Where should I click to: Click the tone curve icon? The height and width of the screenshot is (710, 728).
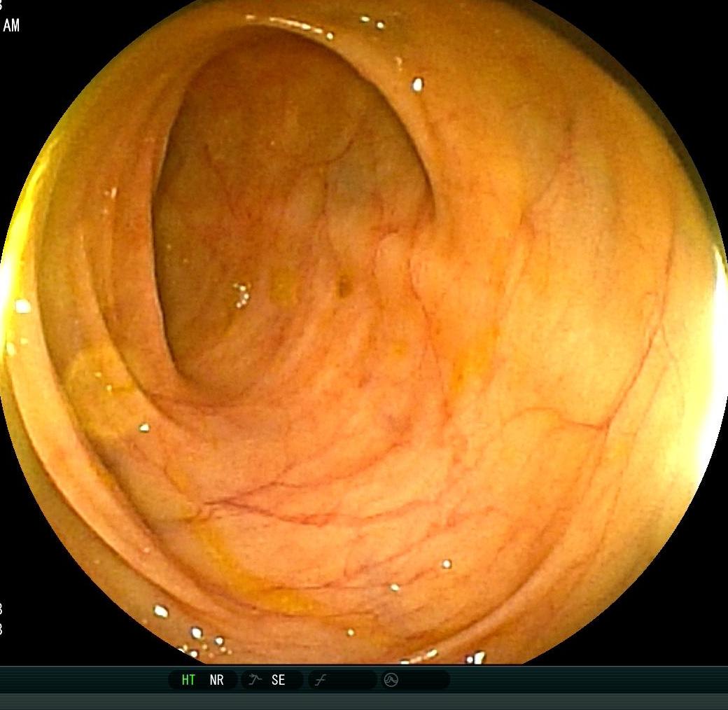click(x=321, y=681)
